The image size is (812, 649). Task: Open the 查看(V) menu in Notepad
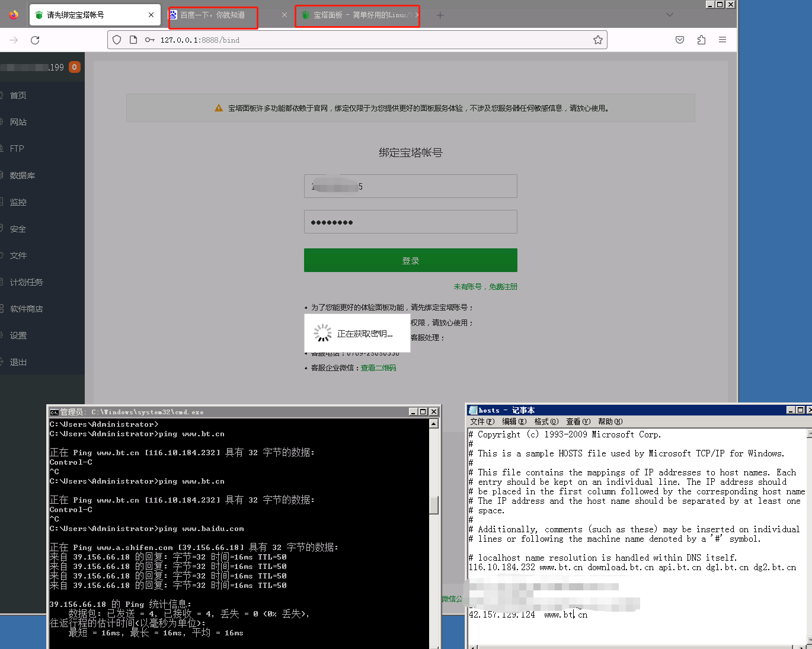578,421
